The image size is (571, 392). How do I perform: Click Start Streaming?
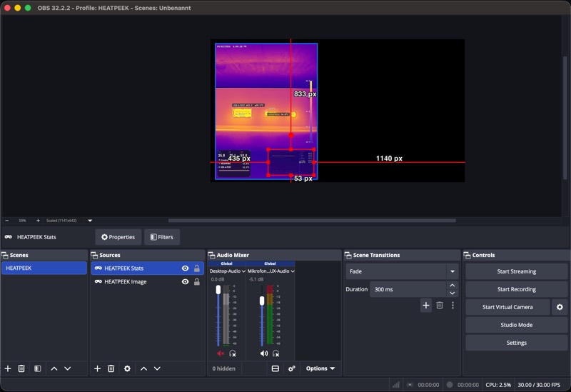coord(516,271)
